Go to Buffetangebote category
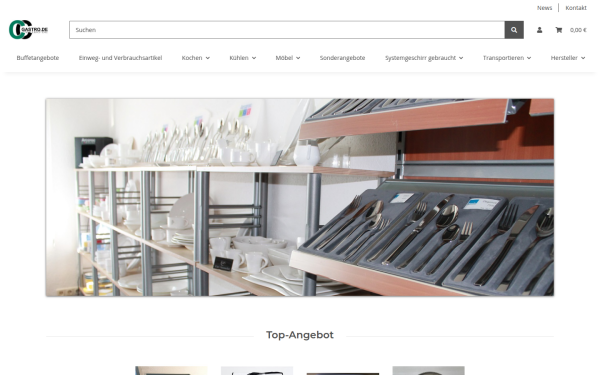The height and width of the screenshot is (375, 600). (38, 58)
